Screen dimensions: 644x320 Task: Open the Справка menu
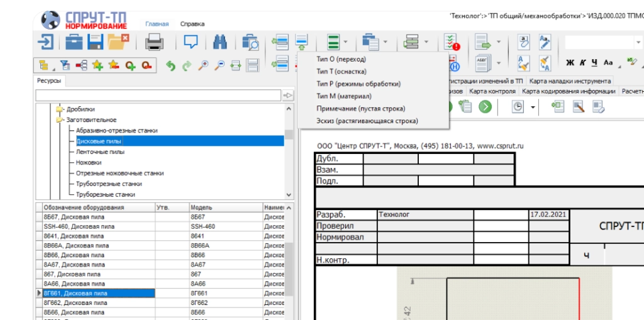(x=192, y=24)
